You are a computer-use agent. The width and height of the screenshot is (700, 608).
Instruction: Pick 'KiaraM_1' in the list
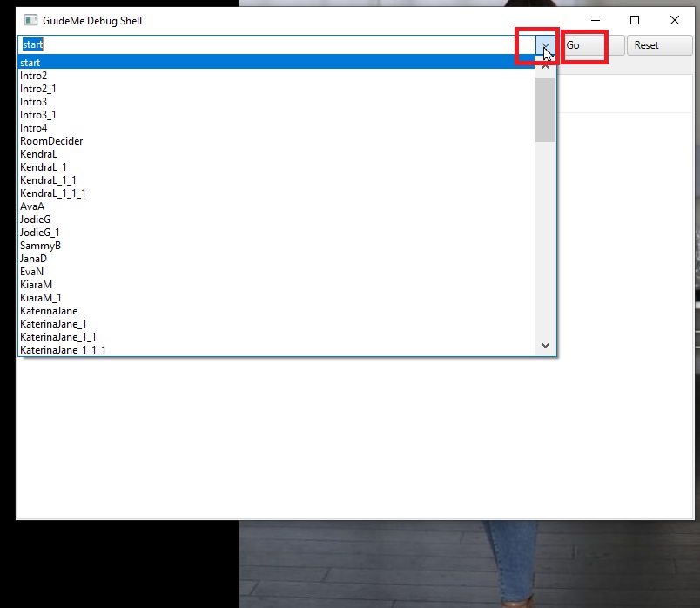click(x=277, y=298)
